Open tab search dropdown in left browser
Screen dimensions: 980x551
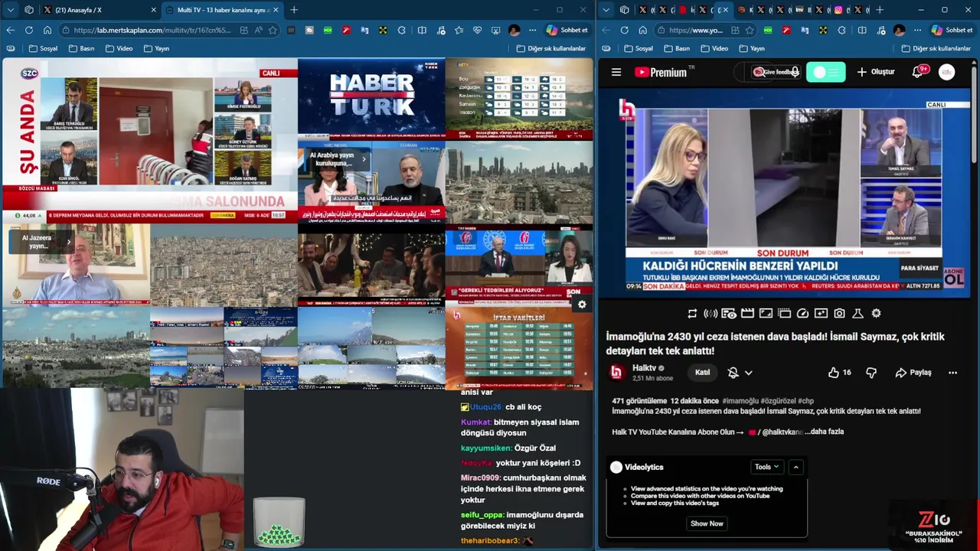(x=11, y=10)
